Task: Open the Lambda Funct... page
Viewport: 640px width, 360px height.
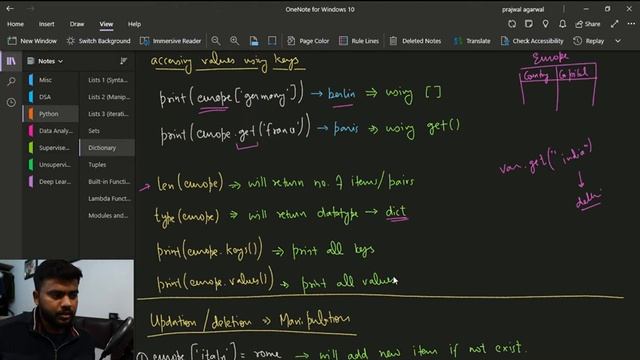Action: click(107, 198)
